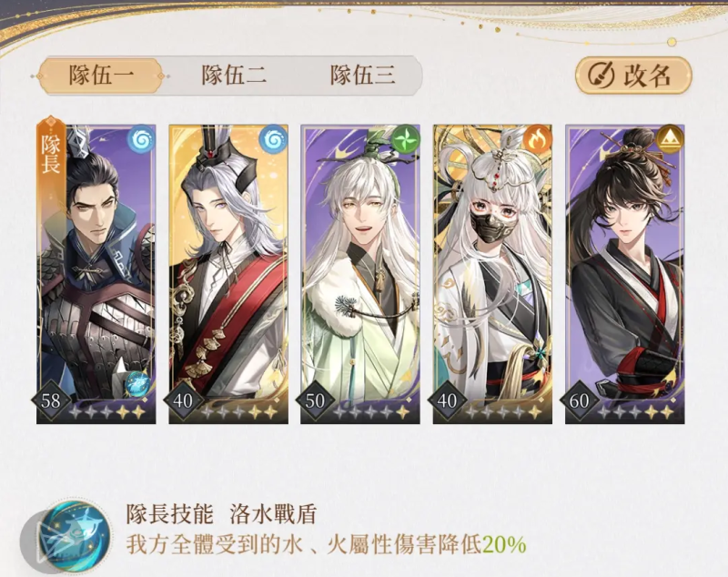Click the fire element icon on masked character
This screenshot has height=577, width=728.
click(x=537, y=139)
